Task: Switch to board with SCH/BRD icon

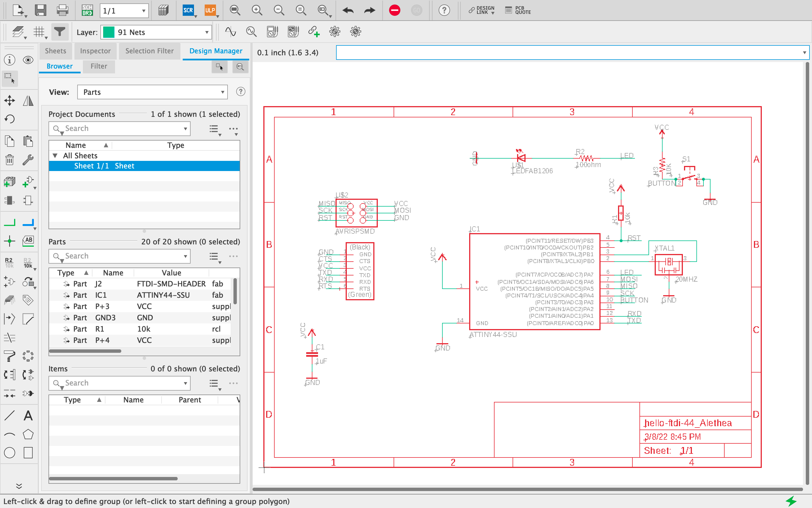Action: (x=87, y=10)
